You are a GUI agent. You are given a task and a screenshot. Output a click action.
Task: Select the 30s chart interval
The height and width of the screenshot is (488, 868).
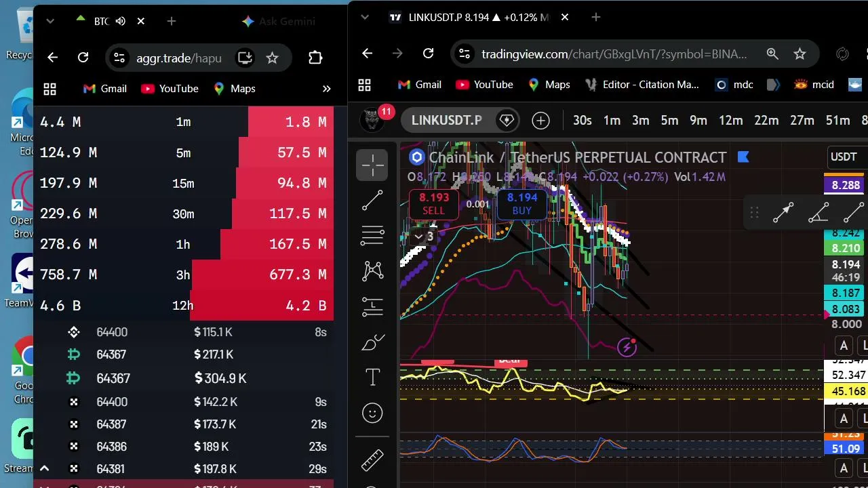pos(583,121)
